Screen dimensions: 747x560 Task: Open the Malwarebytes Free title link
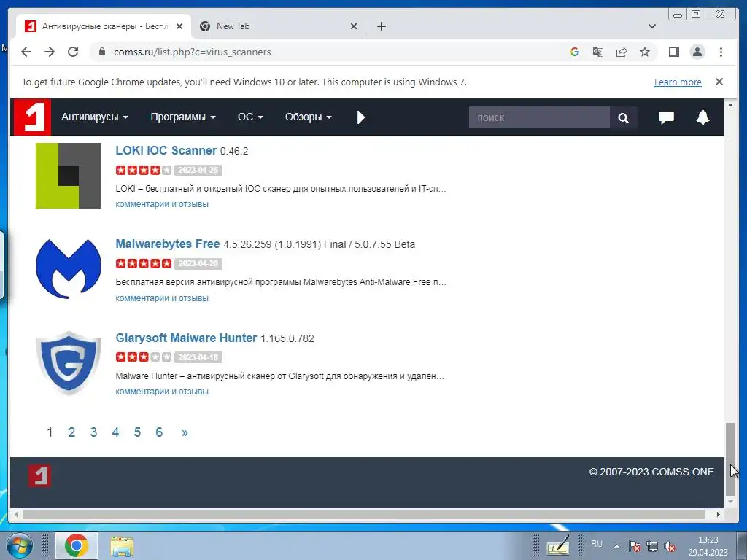pos(168,244)
